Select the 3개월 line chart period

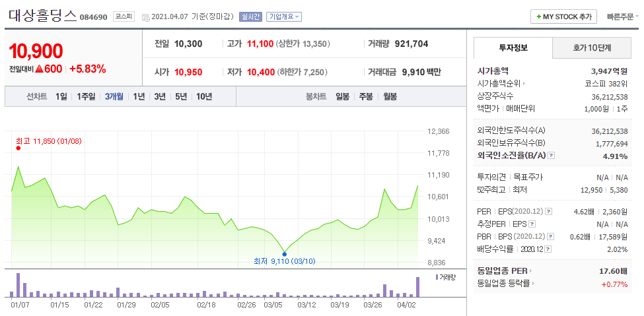pyautogui.click(x=114, y=97)
